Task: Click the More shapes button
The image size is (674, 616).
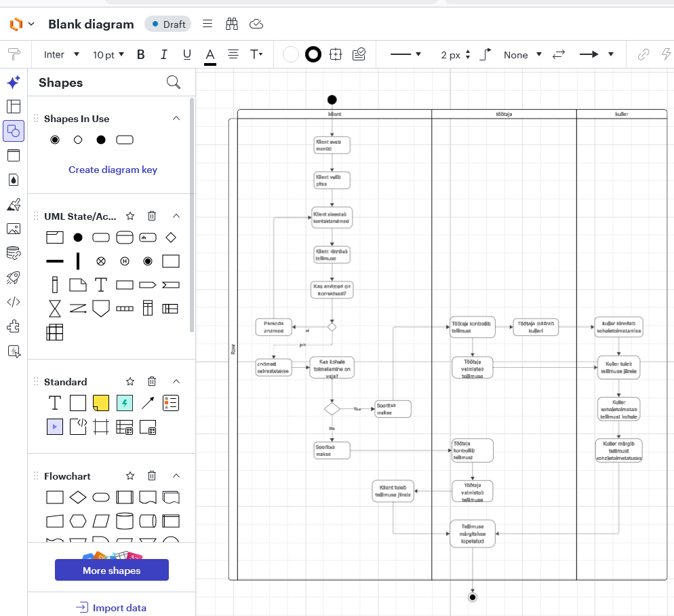Action: [111, 570]
